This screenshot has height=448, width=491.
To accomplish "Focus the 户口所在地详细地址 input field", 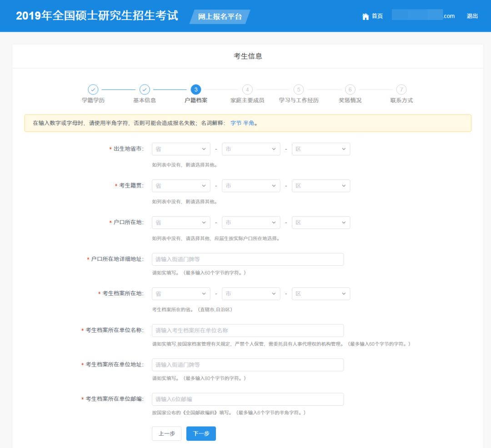I will pyautogui.click(x=248, y=259).
